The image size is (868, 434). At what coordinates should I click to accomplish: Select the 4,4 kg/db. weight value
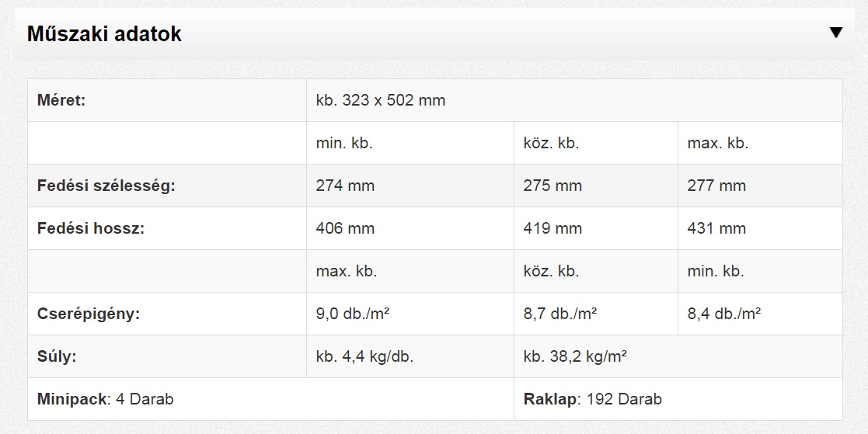tap(364, 357)
